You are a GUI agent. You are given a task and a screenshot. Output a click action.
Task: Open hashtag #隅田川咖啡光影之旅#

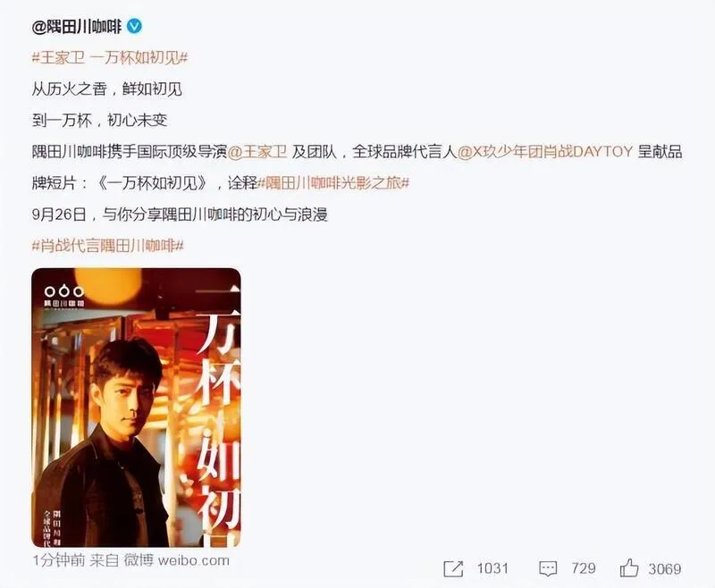pyautogui.click(x=333, y=183)
